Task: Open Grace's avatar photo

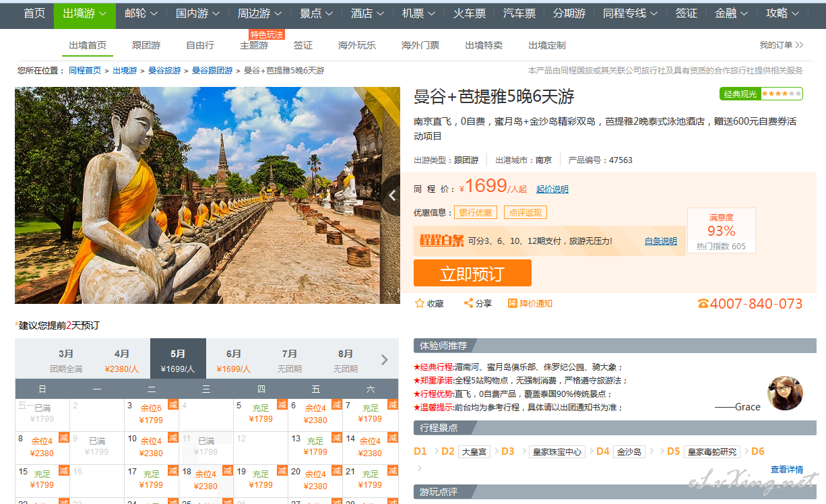Action: [x=785, y=393]
